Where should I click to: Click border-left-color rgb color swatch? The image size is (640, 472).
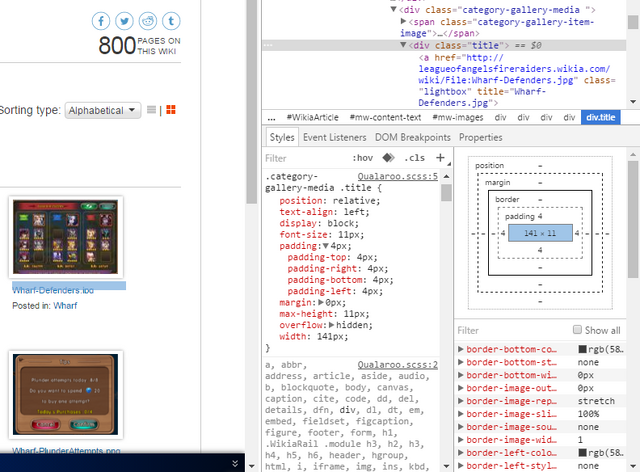(583, 453)
